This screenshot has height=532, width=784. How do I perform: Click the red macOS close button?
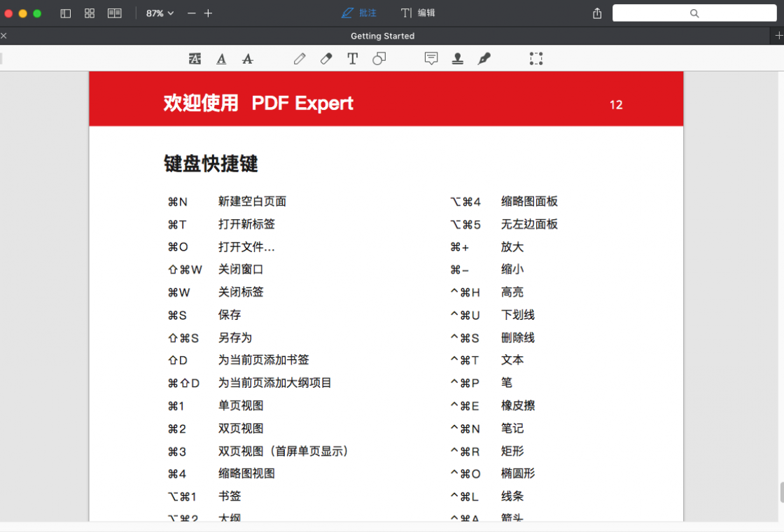click(8, 13)
